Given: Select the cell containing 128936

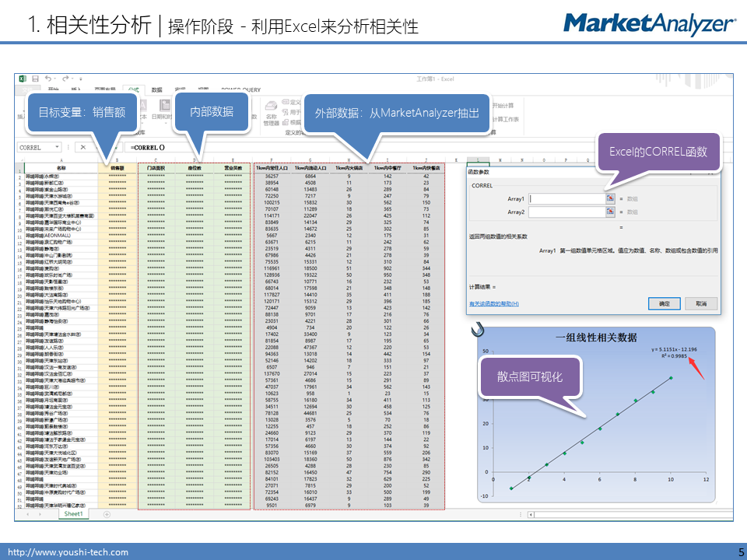Looking at the screenshot, I should coord(272,275).
